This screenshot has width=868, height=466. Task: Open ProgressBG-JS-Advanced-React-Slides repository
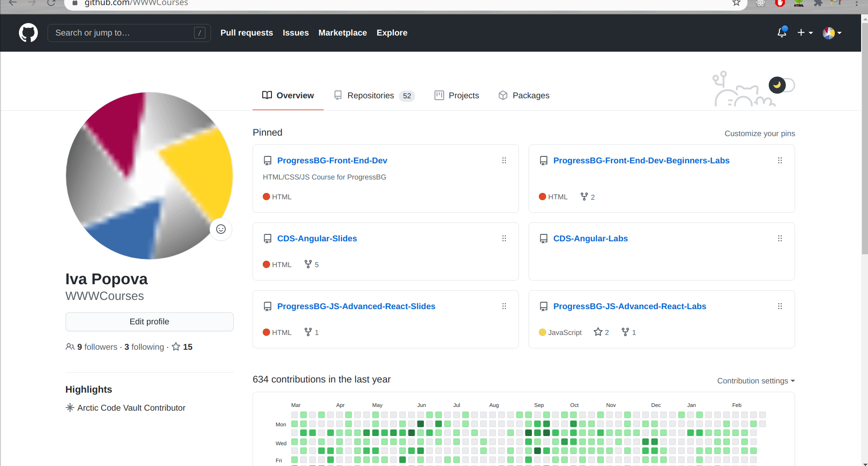(356, 306)
